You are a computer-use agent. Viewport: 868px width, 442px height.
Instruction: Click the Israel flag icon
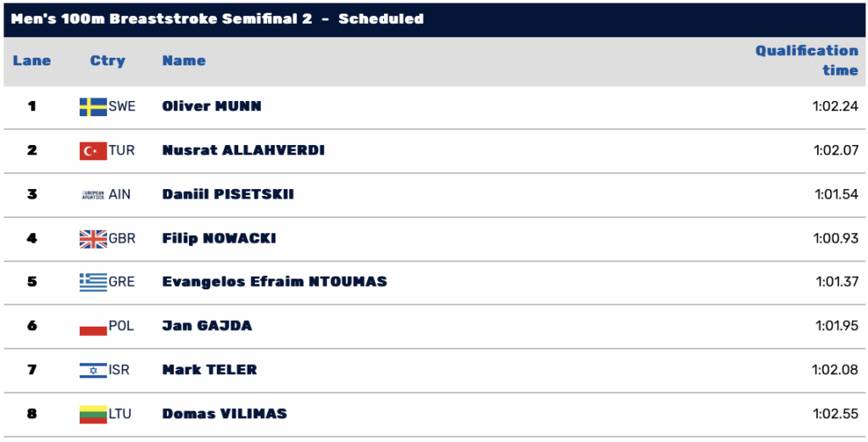[x=93, y=370]
